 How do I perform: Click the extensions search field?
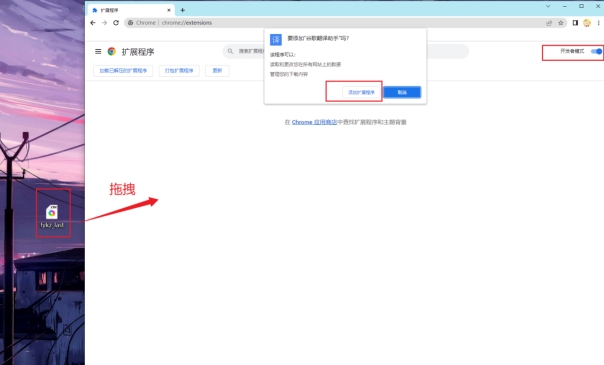click(346, 51)
